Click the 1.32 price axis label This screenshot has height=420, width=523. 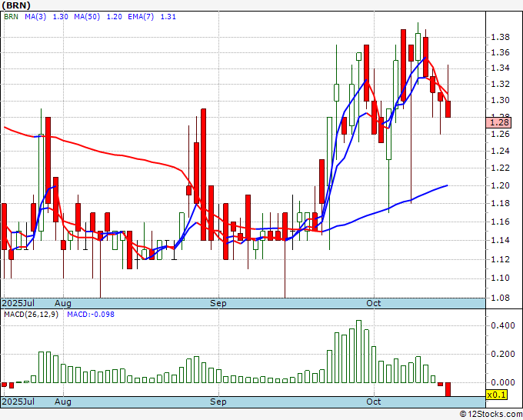tap(501, 84)
